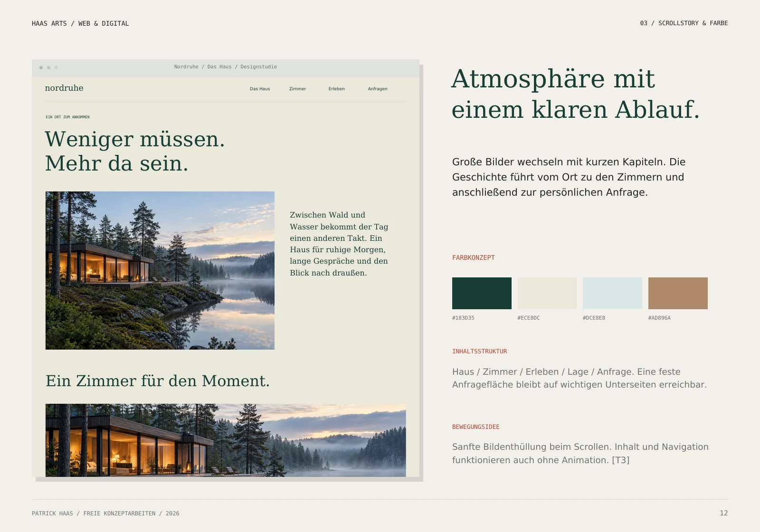Click the BEWEGUNGSIDEE section label
The height and width of the screenshot is (532, 760).
[x=476, y=427]
